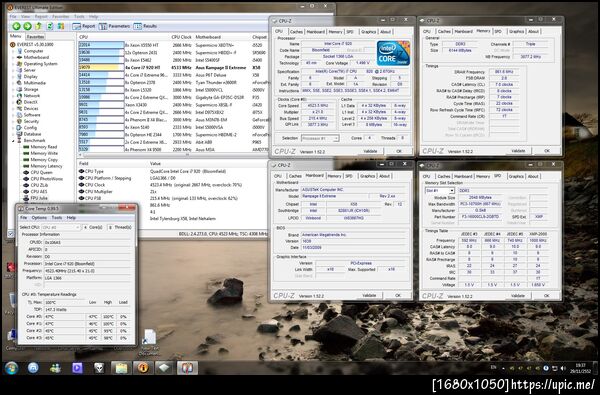
Task: Select the 12x Opteron 2431 result row
Action: click(172, 52)
